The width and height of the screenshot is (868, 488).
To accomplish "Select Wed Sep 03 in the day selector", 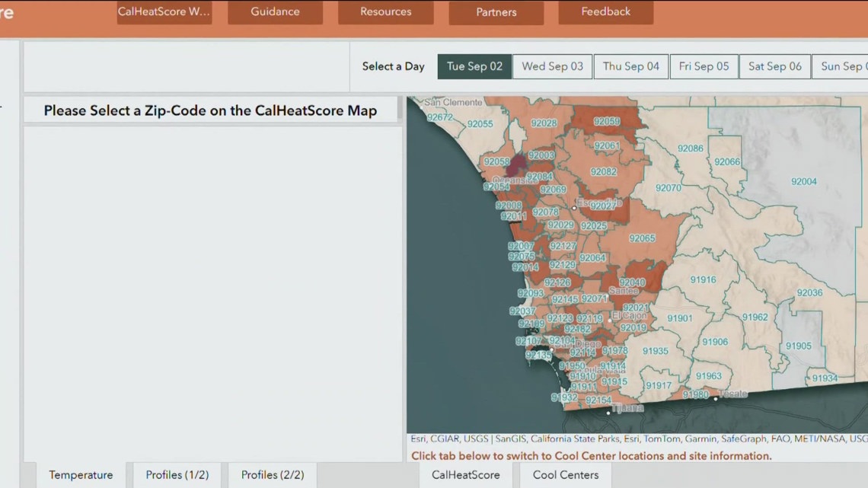I will 552,66.
